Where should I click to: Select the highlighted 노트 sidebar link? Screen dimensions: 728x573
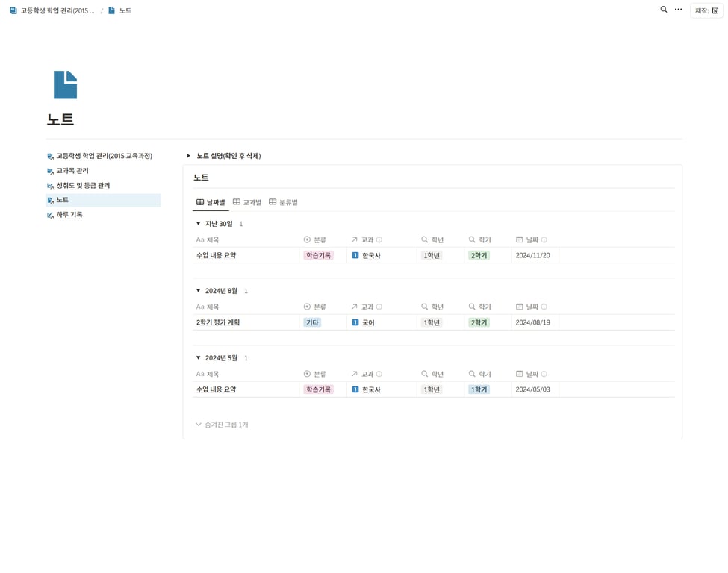coord(104,200)
